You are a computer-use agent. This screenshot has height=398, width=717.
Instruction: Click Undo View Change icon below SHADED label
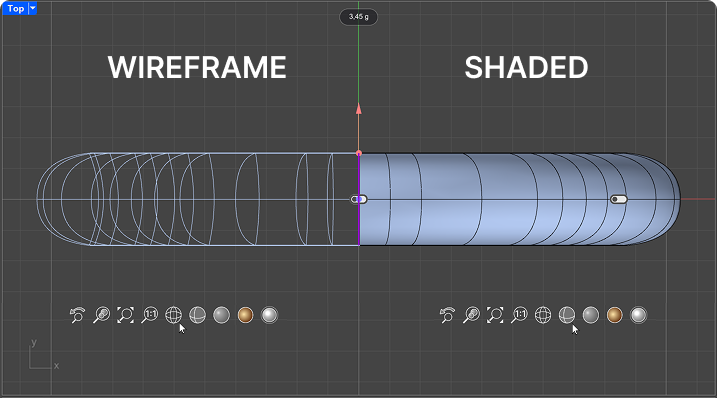click(x=447, y=315)
